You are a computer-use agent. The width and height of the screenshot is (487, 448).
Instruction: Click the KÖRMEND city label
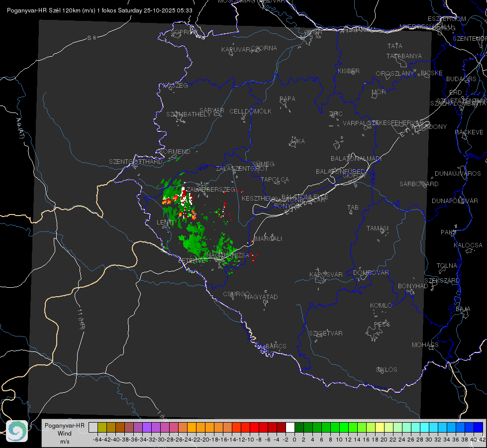175,152
